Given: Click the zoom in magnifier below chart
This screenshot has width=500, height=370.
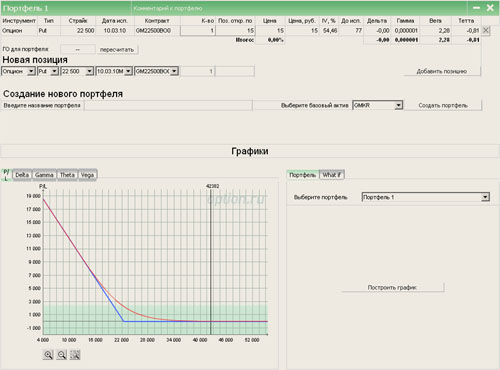Looking at the screenshot, I should click(48, 355).
